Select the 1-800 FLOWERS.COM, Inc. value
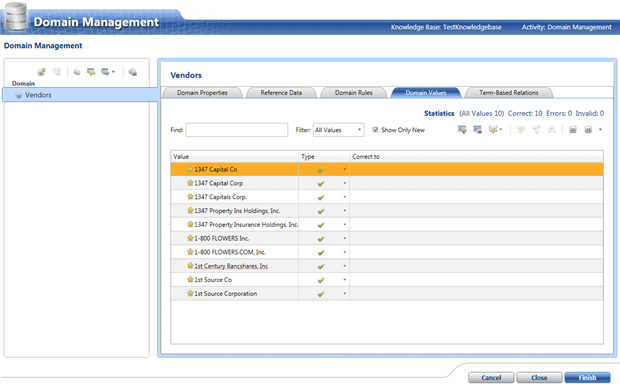This screenshot has width=620, height=386. (x=230, y=252)
